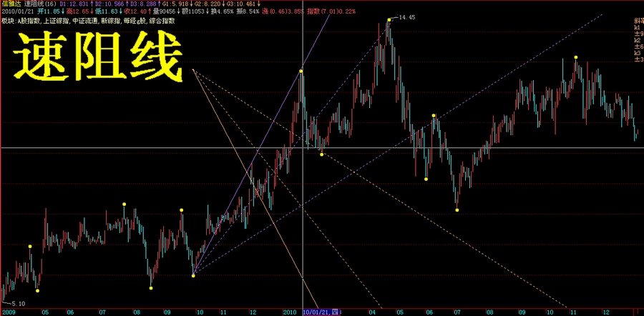Click the G2:8.220 value

click(208, 4)
